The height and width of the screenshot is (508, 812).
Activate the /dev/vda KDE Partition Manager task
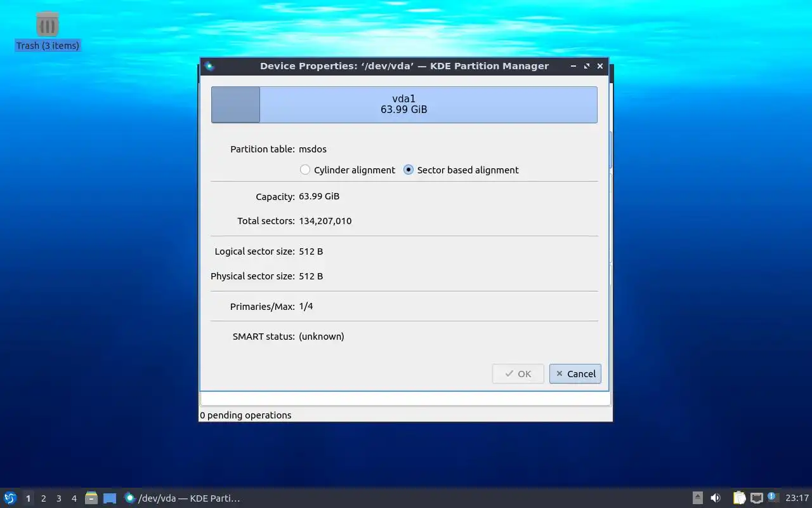[182, 498]
